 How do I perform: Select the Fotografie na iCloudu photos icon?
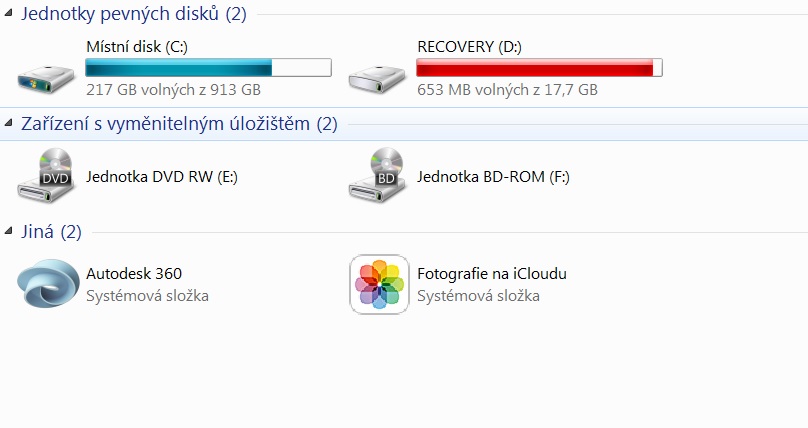(x=379, y=284)
